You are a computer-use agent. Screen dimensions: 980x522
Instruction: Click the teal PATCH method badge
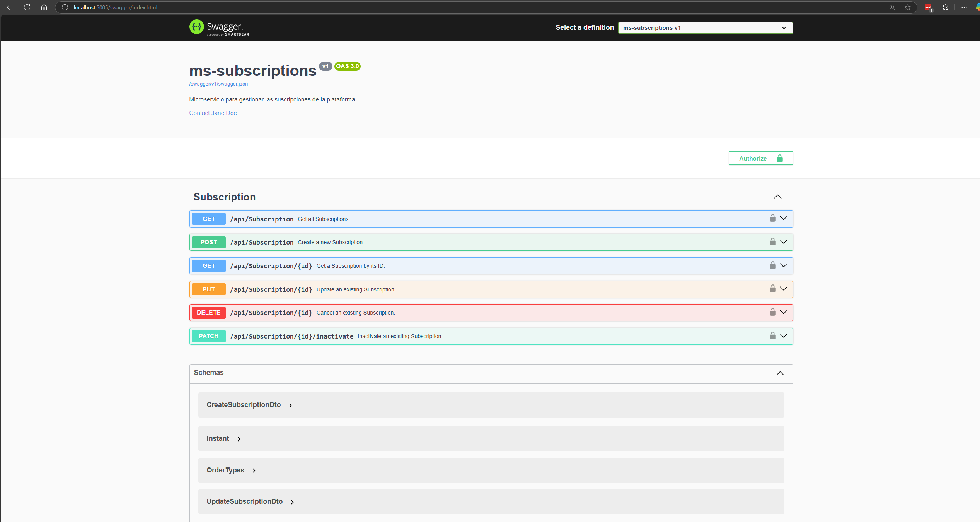[x=209, y=336]
